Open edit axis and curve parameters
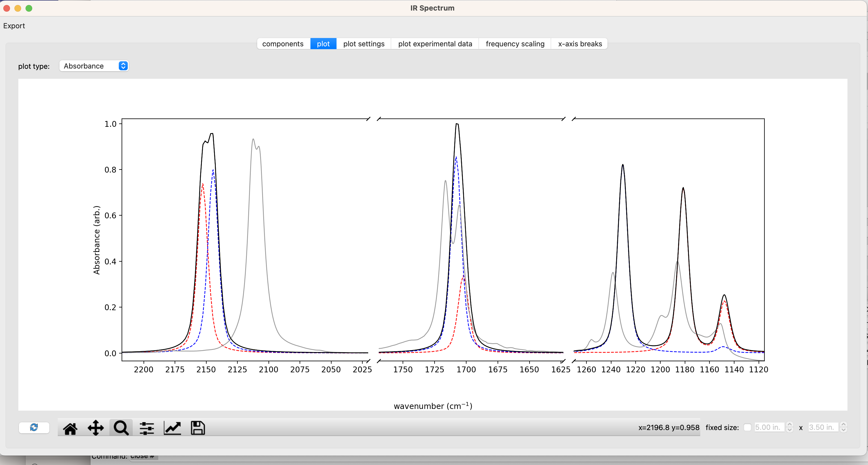This screenshot has width=868, height=465. click(172, 428)
